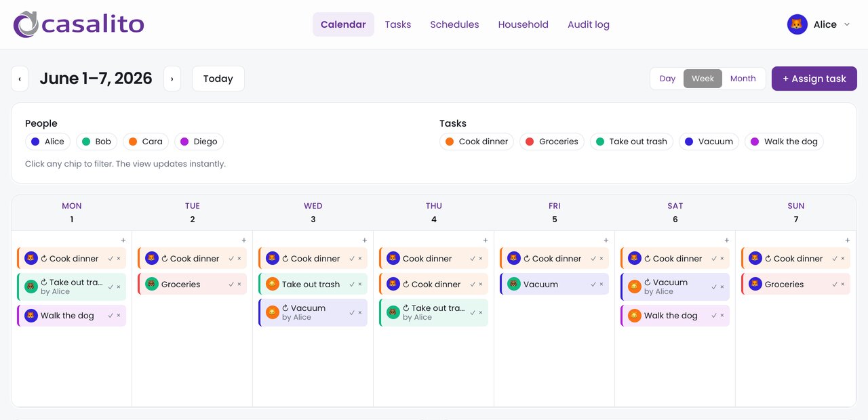Add a task on Sunday plus icon
Viewport: 868px width, 420px height.
click(848, 240)
